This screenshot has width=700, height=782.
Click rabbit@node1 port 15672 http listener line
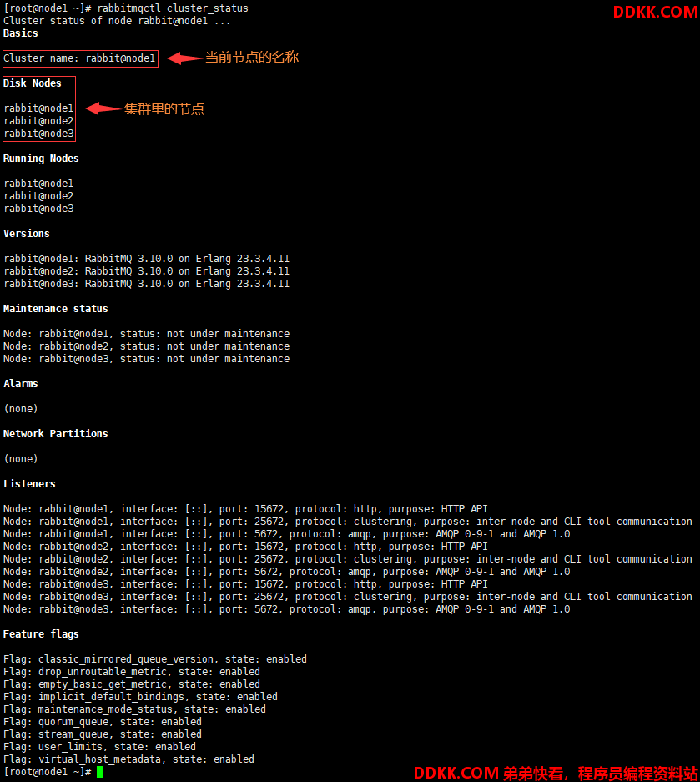[x=245, y=509]
